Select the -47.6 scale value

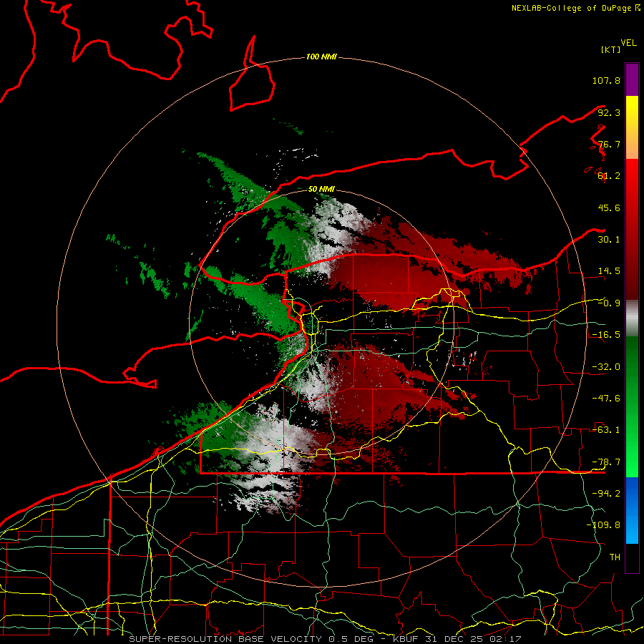click(606, 399)
